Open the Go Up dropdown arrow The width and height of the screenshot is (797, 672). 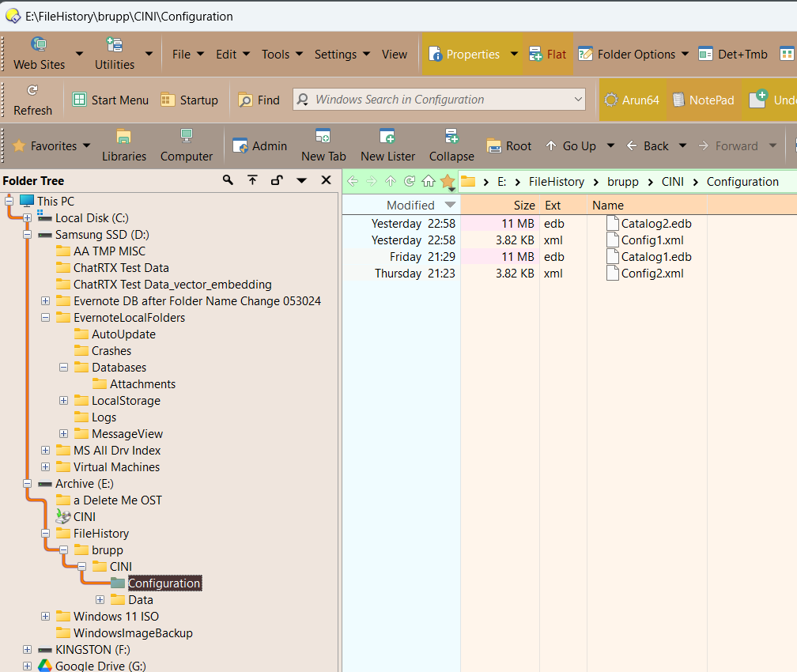point(610,146)
